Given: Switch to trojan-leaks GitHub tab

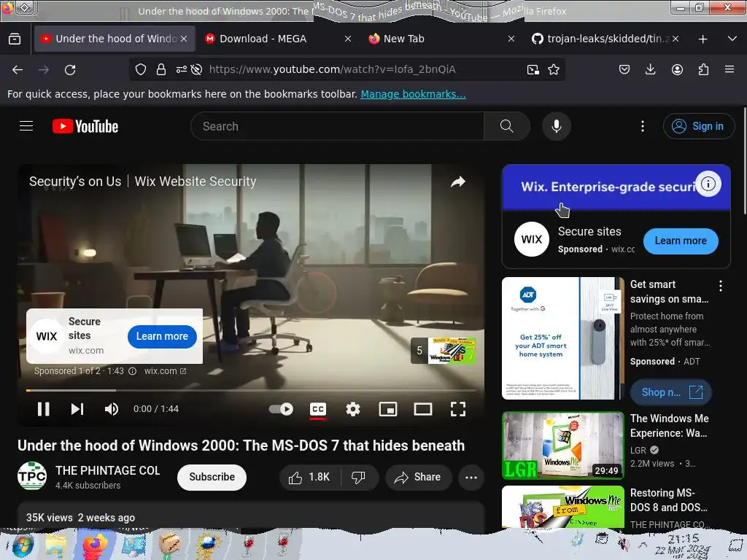Looking at the screenshot, I should pos(600,39).
